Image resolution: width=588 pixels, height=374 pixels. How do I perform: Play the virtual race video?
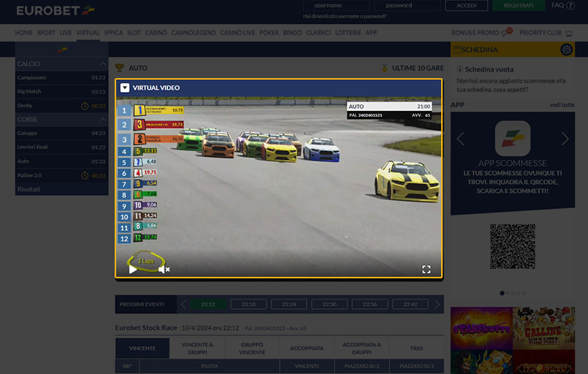pos(133,269)
